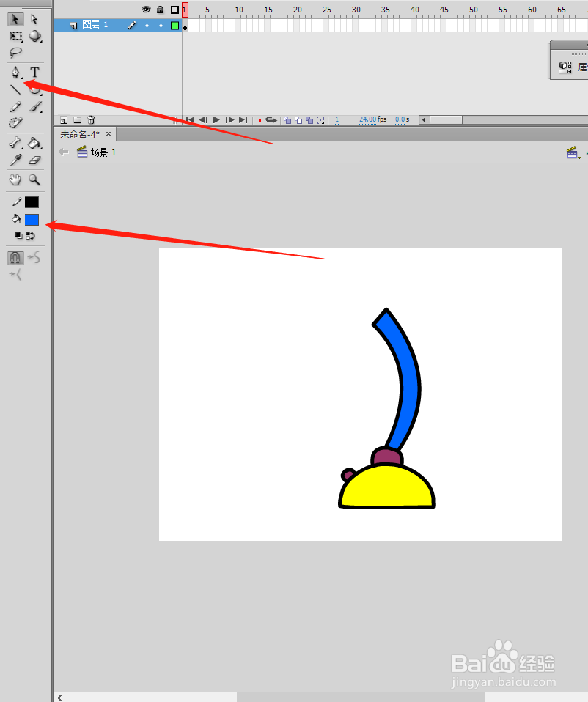Select the Zoom magnifier tool

pyautogui.click(x=34, y=180)
